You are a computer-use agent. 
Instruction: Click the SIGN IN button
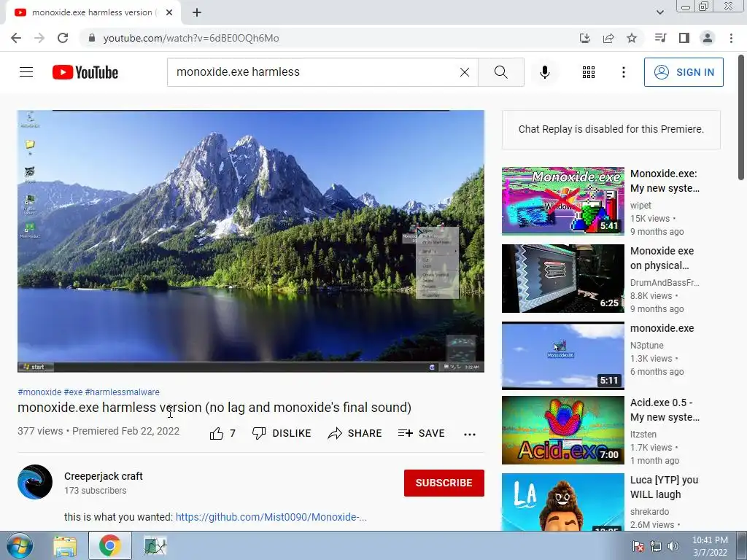pyautogui.click(x=684, y=72)
